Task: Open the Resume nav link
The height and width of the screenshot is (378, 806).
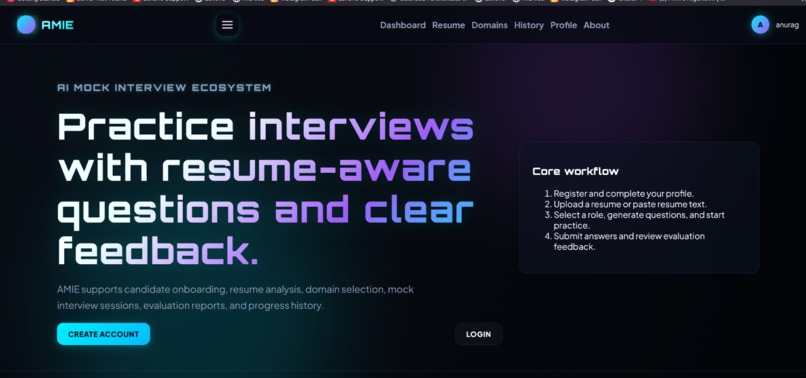Action: 448,25
